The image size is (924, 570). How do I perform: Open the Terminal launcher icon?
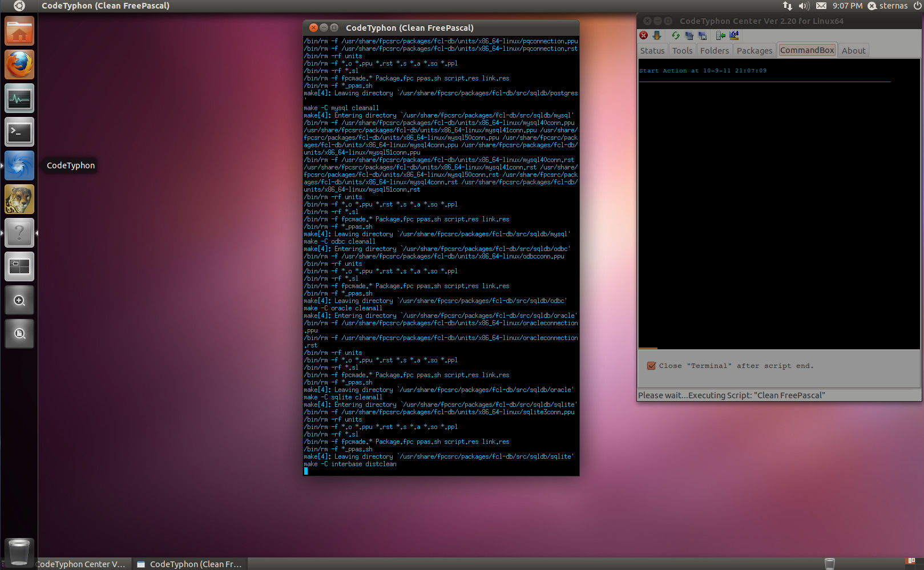pyautogui.click(x=19, y=132)
